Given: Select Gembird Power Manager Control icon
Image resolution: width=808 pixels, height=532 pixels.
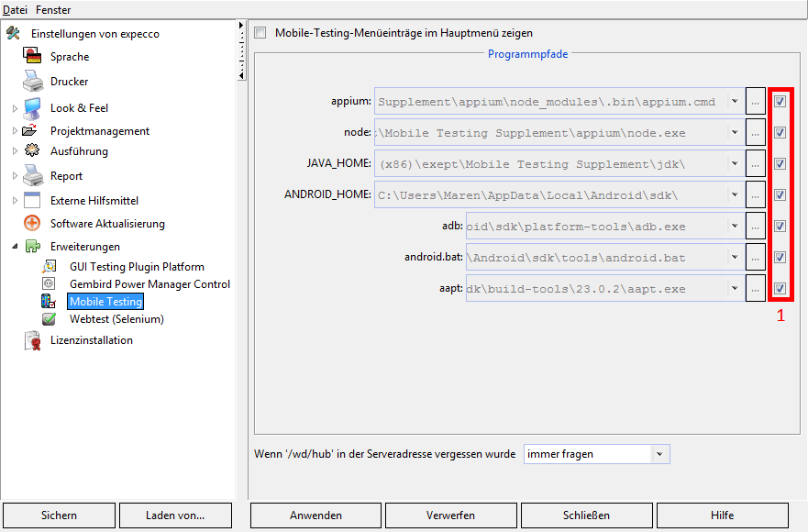Looking at the screenshot, I should 50,284.
